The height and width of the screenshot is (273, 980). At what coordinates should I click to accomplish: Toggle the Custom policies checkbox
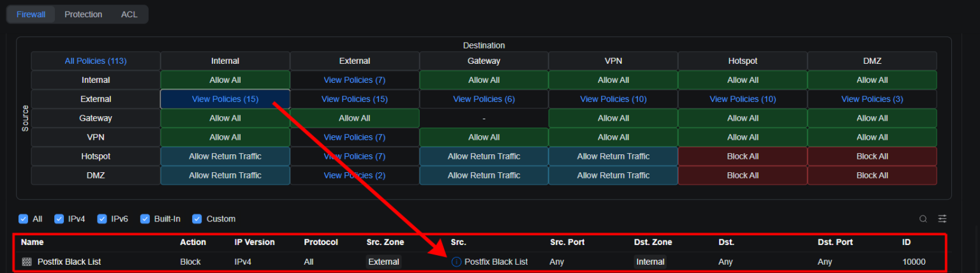197,219
